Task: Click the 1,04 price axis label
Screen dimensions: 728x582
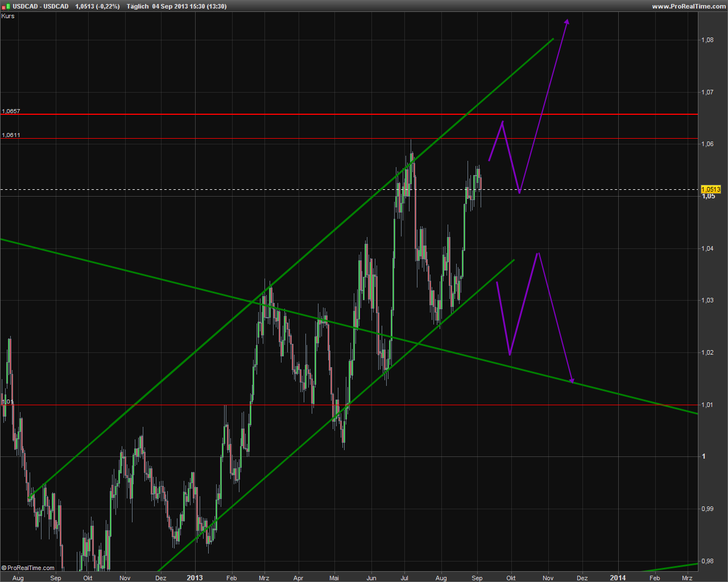Action: coord(708,248)
